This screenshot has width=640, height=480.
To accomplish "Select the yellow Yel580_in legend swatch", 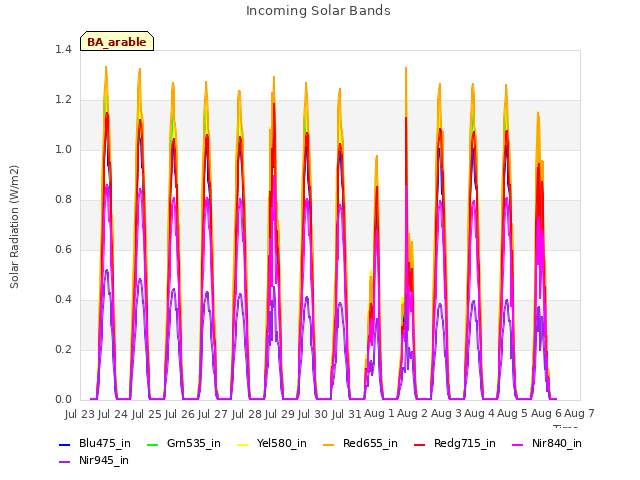I will pos(242,445).
